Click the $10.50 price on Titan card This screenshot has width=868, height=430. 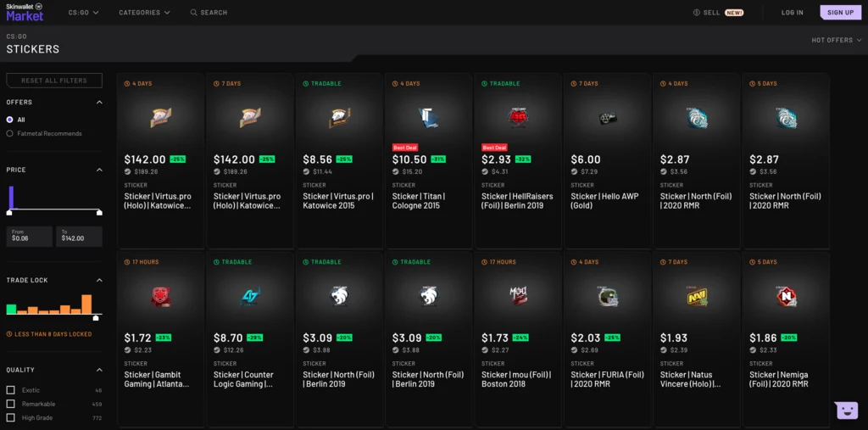coord(409,159)
